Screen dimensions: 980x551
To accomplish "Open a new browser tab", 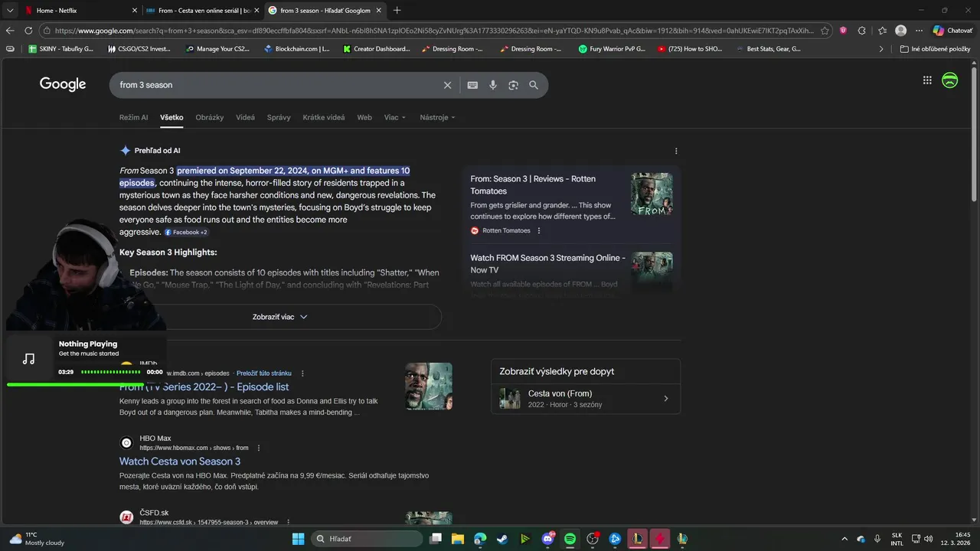I will (397, 11).
